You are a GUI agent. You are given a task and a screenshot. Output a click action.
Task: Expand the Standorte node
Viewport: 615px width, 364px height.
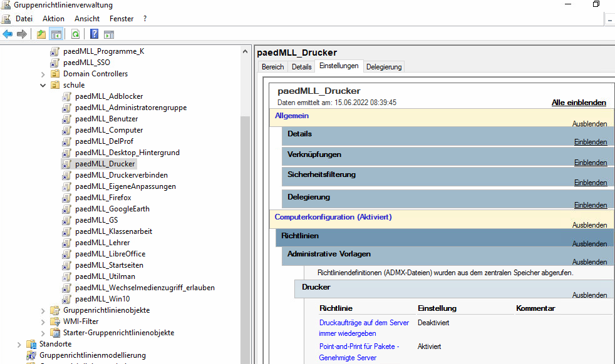pyautogui.click(x=19, y=344)
